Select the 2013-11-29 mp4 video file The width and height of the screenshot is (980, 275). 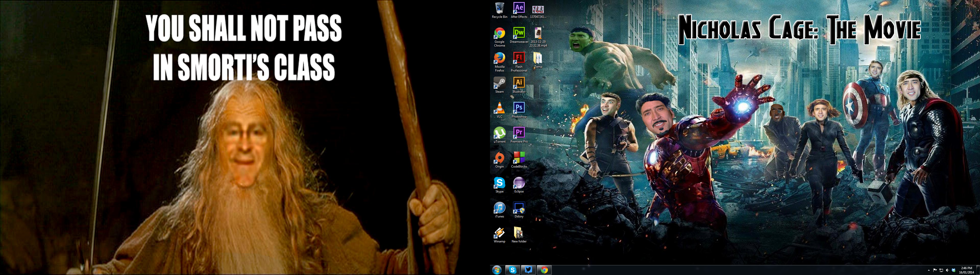pyautogui.click(x=538, y=33)
